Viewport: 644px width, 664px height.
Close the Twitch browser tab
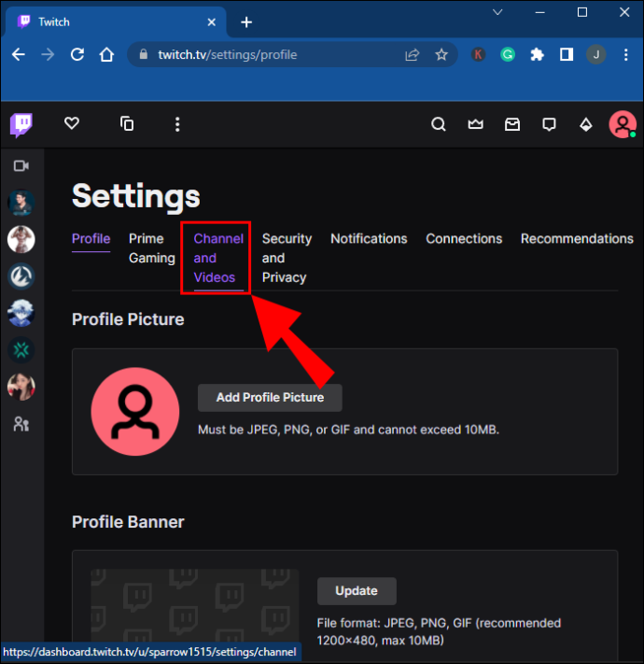(212, 22)
